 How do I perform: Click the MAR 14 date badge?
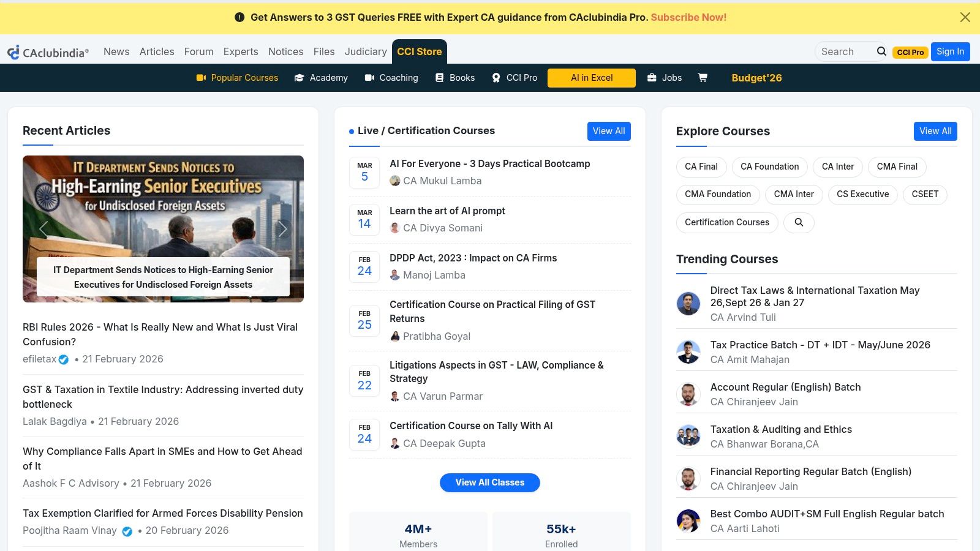point(364,220)
